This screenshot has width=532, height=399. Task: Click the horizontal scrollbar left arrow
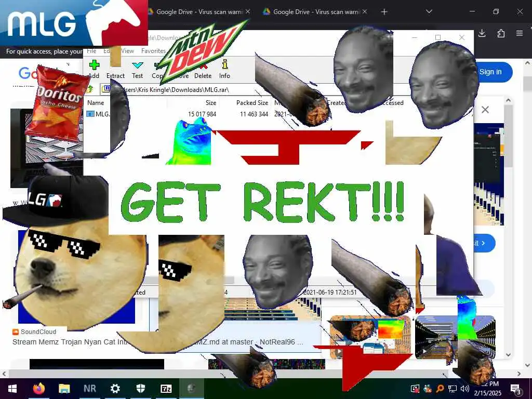[4, 374]
